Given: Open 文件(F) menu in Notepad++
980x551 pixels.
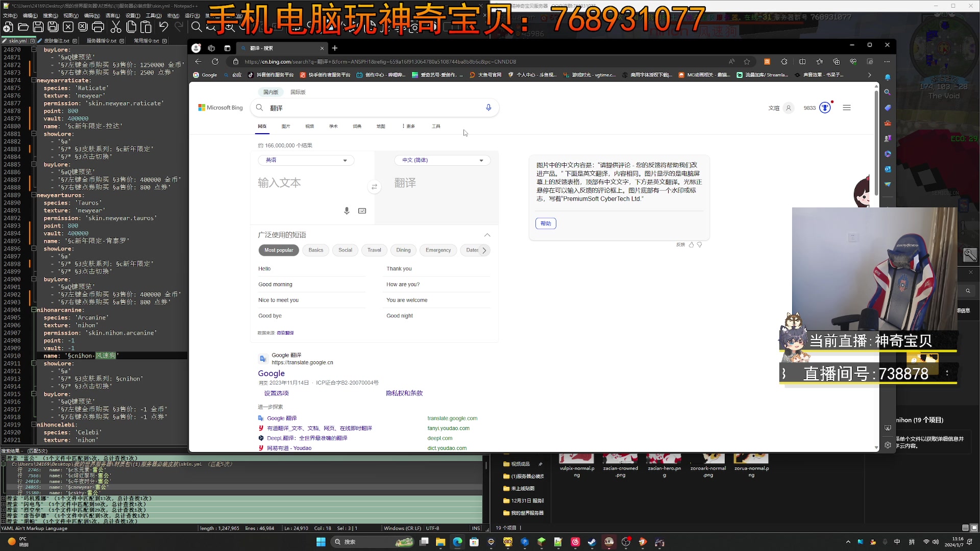Looking at the screenshot, I should click(10, 16).
